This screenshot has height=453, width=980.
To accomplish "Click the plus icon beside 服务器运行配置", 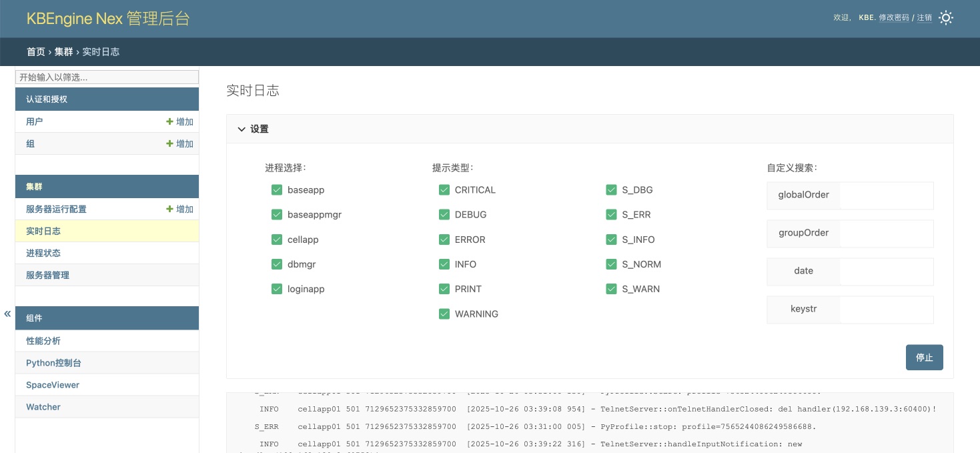I will click(170, 209).
